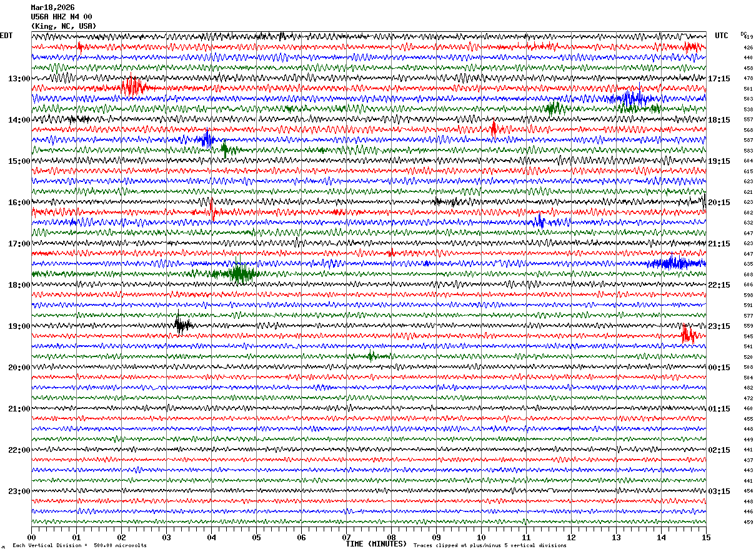Viewport: 756px width, 554px height.
Task: Click the 13:00 EDT hour label
Action: click(x=19, y=79)
